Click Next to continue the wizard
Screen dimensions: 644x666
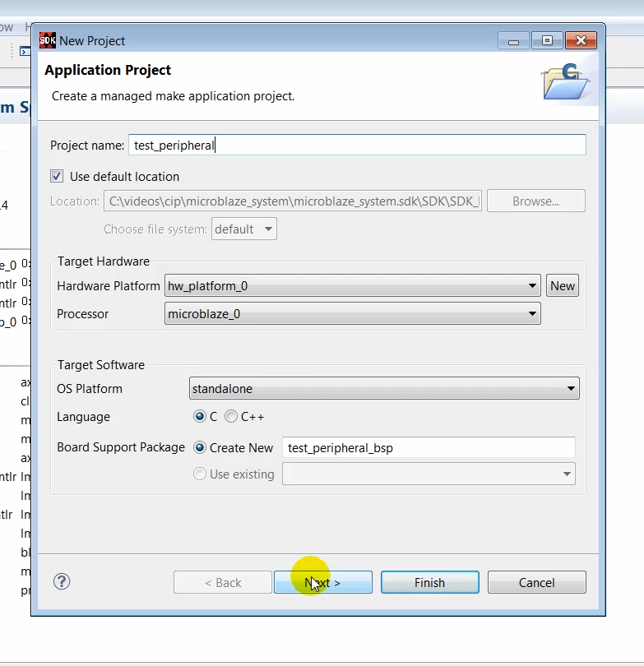click(323, 582)
